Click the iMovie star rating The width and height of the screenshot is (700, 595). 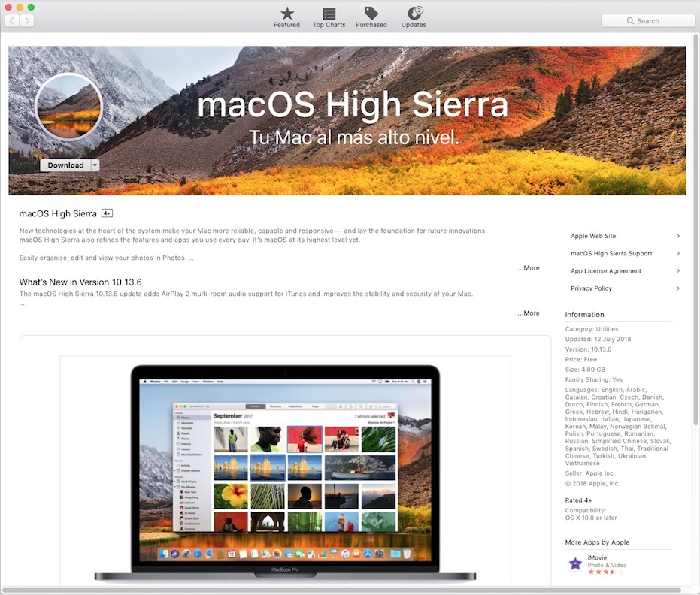606,572
